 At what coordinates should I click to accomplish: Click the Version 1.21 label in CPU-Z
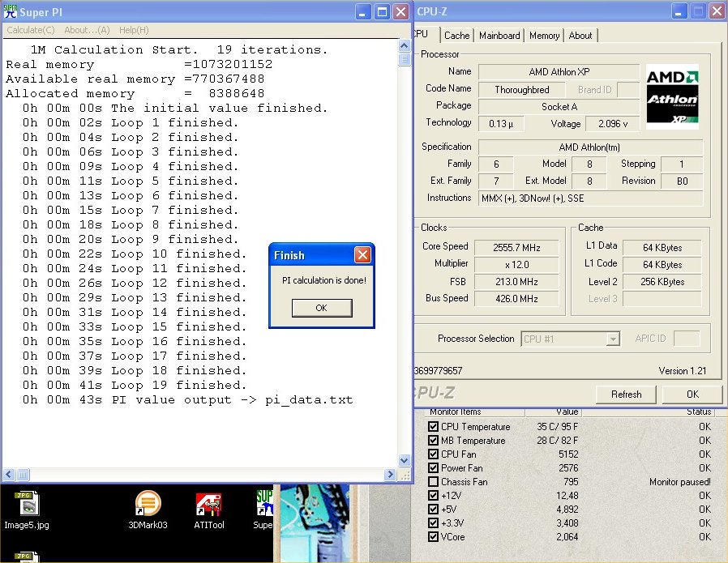click(682, 370)
